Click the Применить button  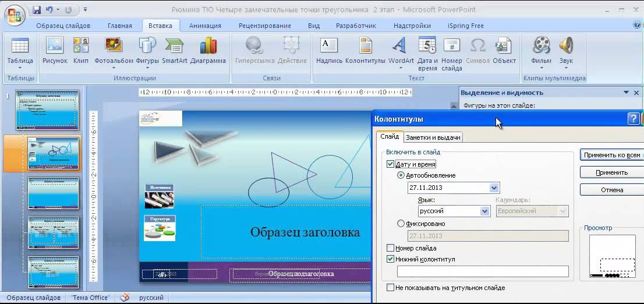pyautogui.click(x=612, y=172)
